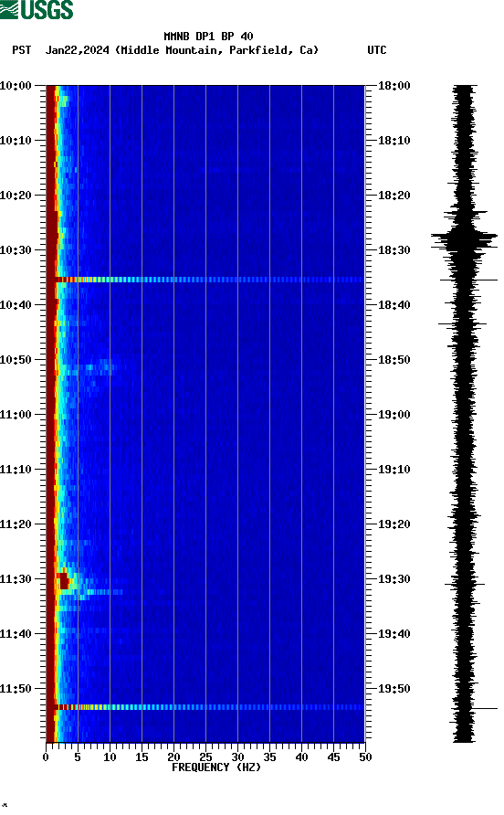Click the "18:50" UTC time label
Screen dimensions: 504x815
tap(394, 360)
